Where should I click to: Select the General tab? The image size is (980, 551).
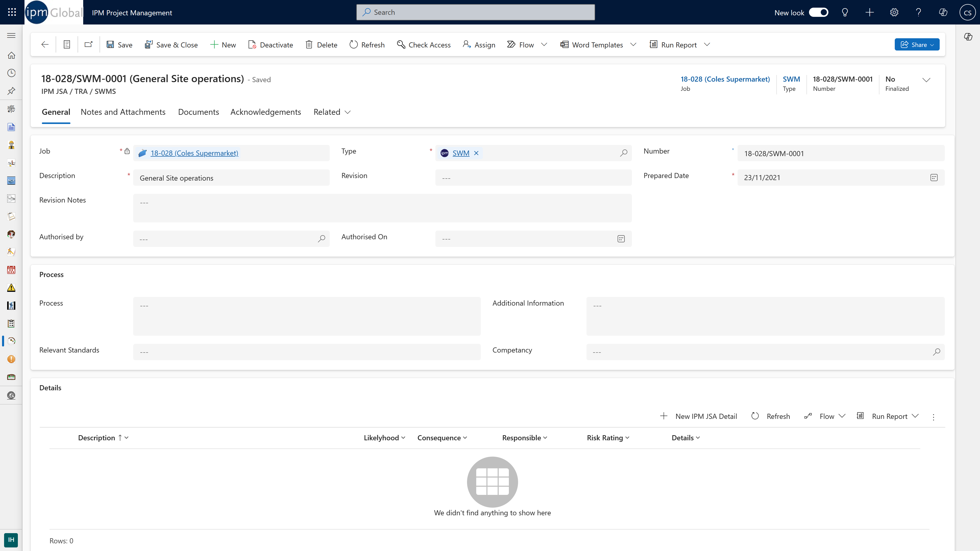(56, 112)
